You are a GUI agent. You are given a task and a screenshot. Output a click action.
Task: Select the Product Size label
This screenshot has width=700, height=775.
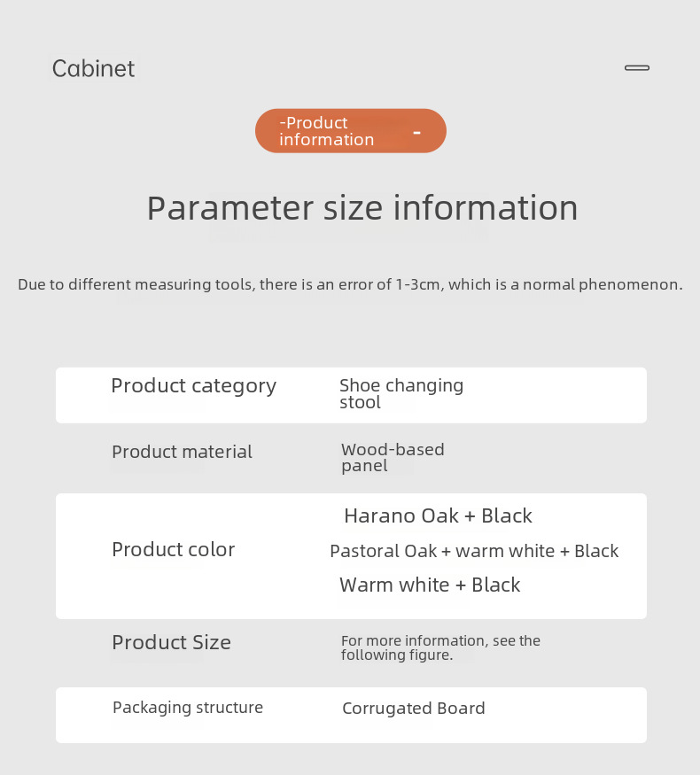(171, 643)
